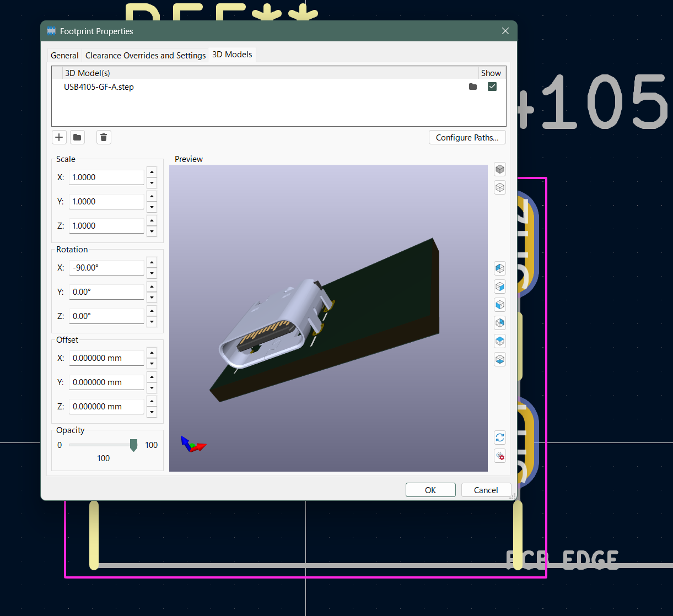Open 3D preview settings gear icon
This screenshot has height=616, width=673.
coord(500,456)
